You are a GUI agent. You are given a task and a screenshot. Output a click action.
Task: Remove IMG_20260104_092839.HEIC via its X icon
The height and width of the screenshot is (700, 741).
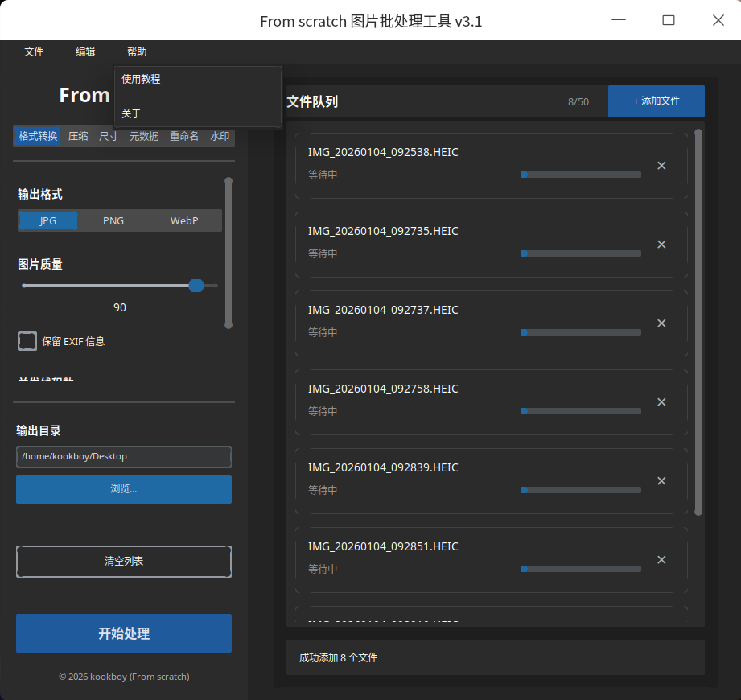(x=661, y=481)
